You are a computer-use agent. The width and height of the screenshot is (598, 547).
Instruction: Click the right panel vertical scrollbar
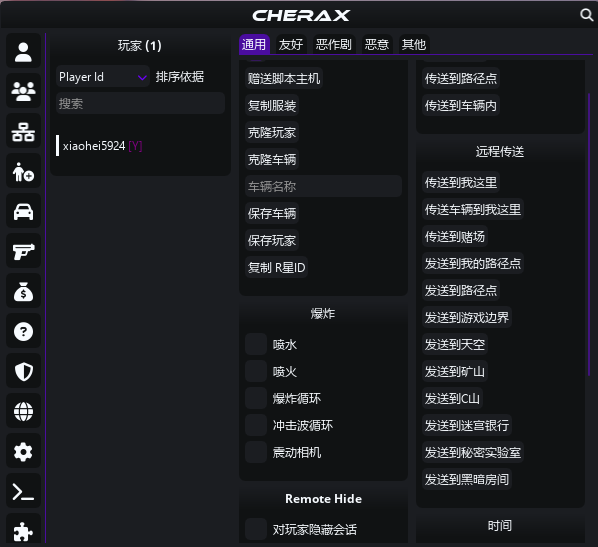(x=589, y=235)
